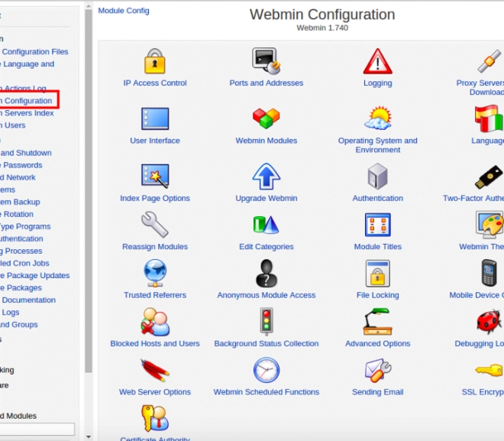The width and height of the screenshot is (504, 441).
Task: Open Servers Index in the sidebar
Action: point(27,113)
